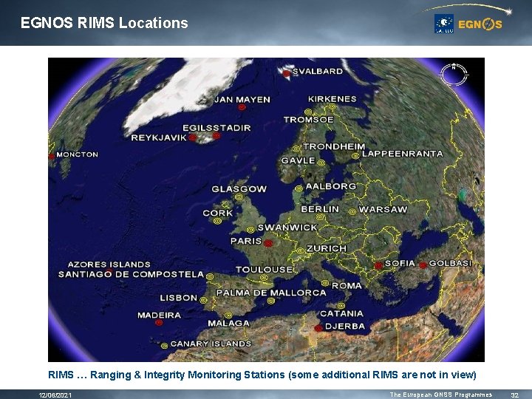Click the yellow Santiago de Compostela marker
532x399 pixels.
point(210,277)
